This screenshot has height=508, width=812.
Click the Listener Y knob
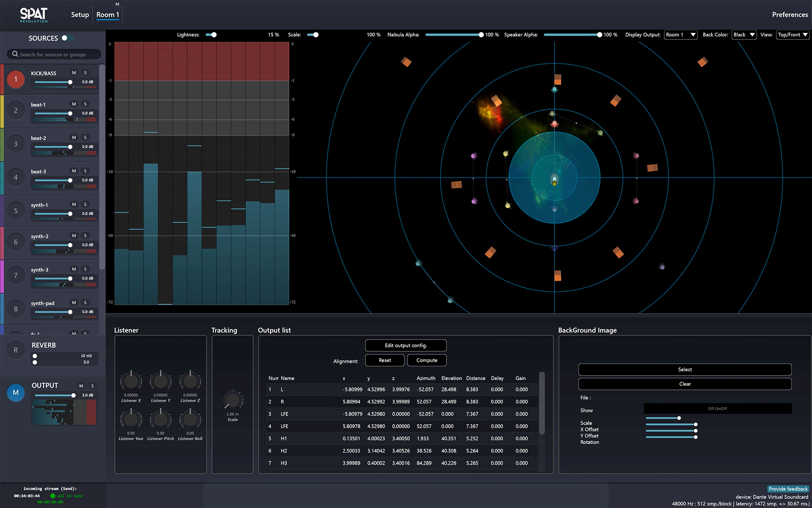pos(161,381)
